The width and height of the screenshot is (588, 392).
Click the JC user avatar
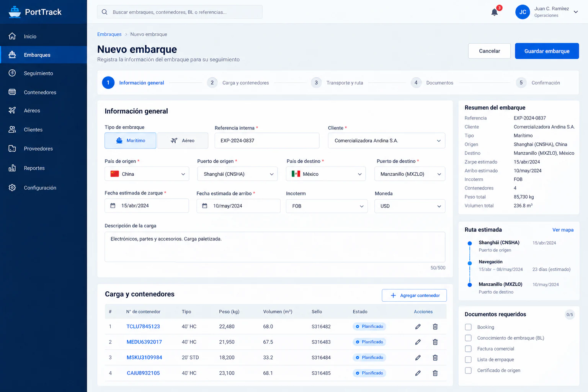(x=523, y=12)
